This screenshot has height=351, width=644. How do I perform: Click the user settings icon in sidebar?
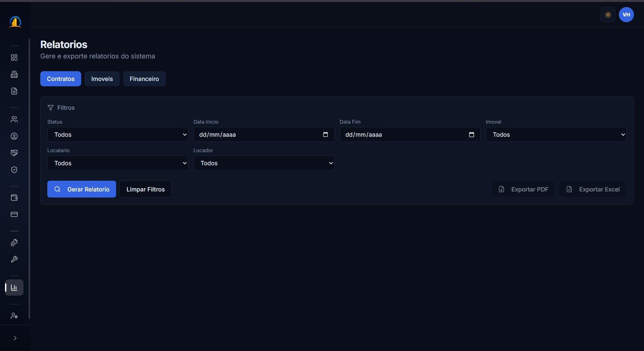tap(14, 316)
